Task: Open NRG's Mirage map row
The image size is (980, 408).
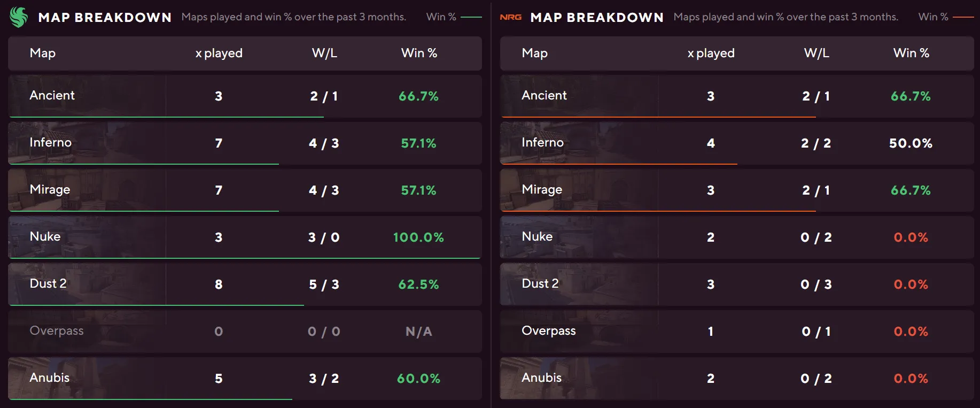Action: click(x=736, y=190)
